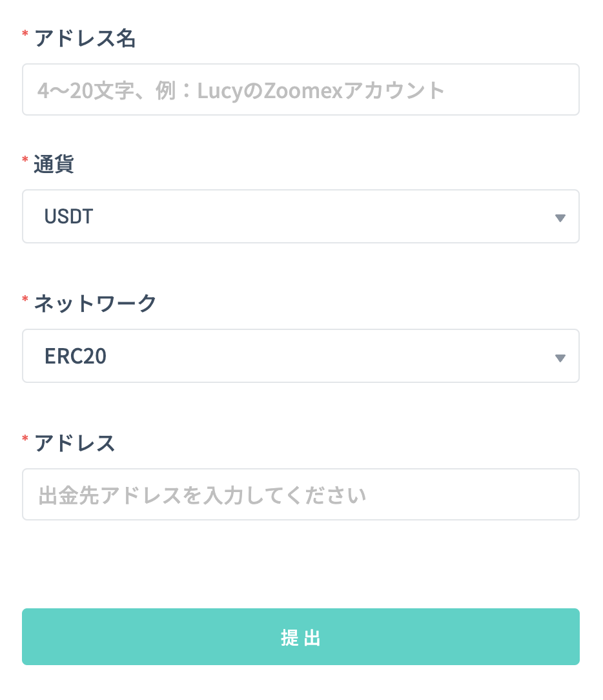Click the アドレス名 text input field
The width and height of the screenshot is (603, 700).
[x=301, y=90]
